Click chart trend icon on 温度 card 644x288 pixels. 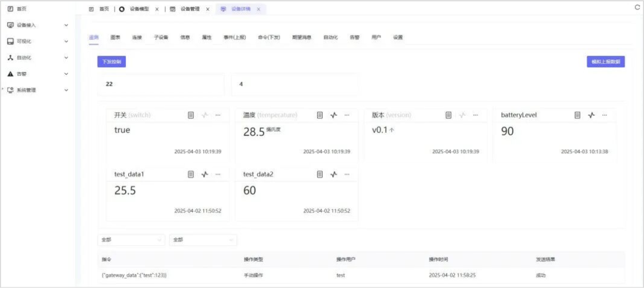[334, 115]
